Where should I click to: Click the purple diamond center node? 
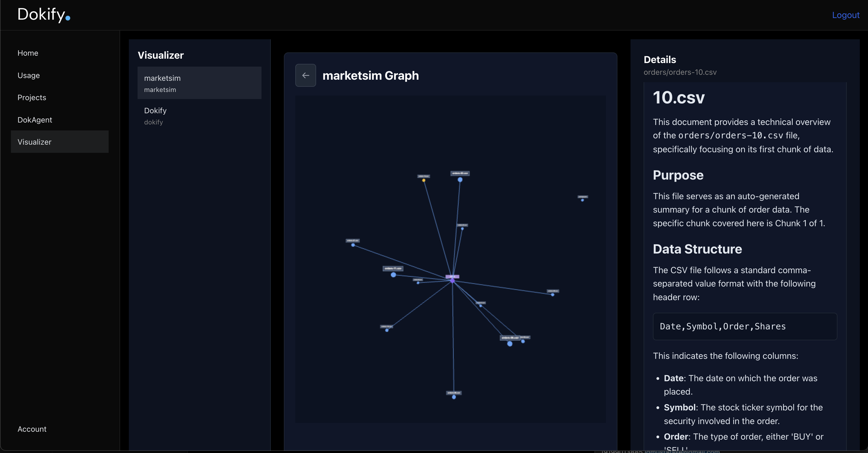(452, 281)
